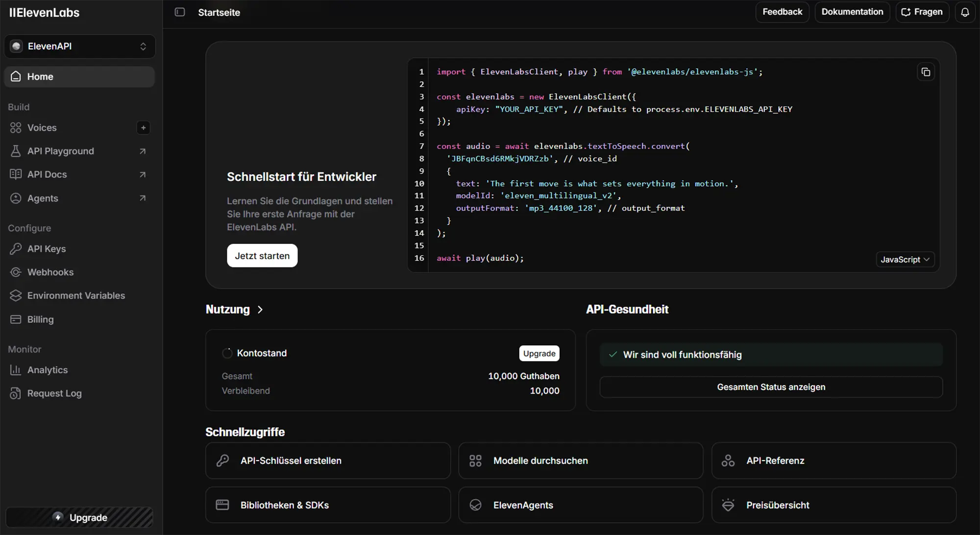The height and width of the screenshot is (535, 980).
Task: Go to Billing in the sidebar
Action: pos(40,319)
